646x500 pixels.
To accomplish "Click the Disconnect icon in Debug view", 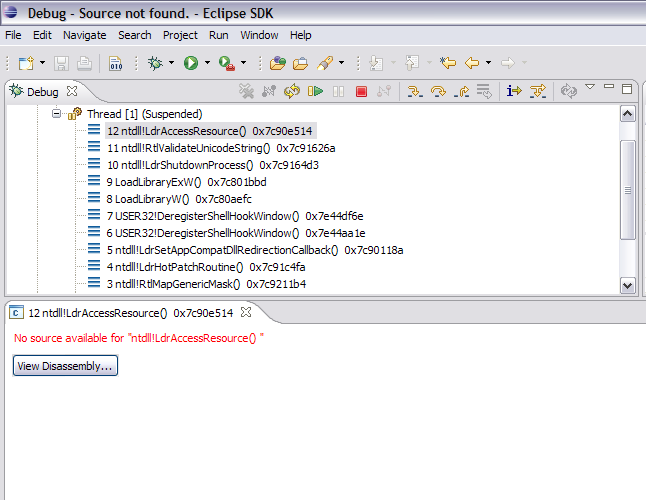I will tap(384, 91).
